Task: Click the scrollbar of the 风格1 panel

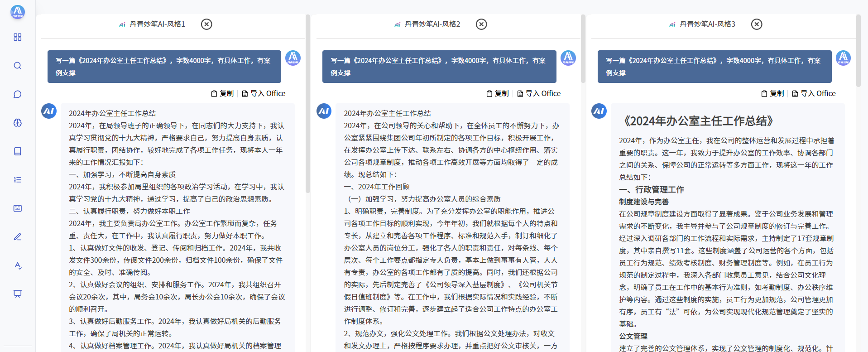Action: [x=308, y=104]
